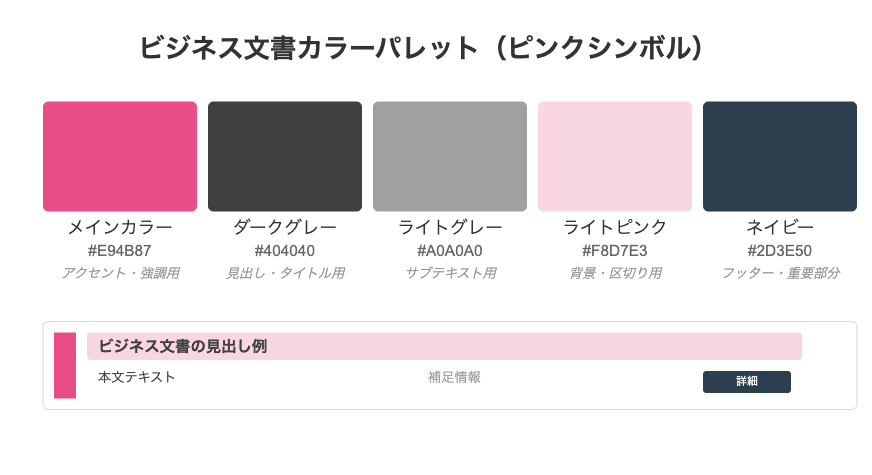The height and width of the screenshot is (475, 872).
Task: Click the アクセント・強調用 description
Action: (x=120, y=273)
